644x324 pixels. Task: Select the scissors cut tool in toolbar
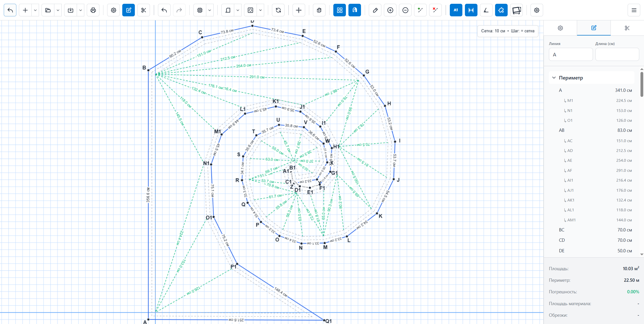[x=144, y=10]
